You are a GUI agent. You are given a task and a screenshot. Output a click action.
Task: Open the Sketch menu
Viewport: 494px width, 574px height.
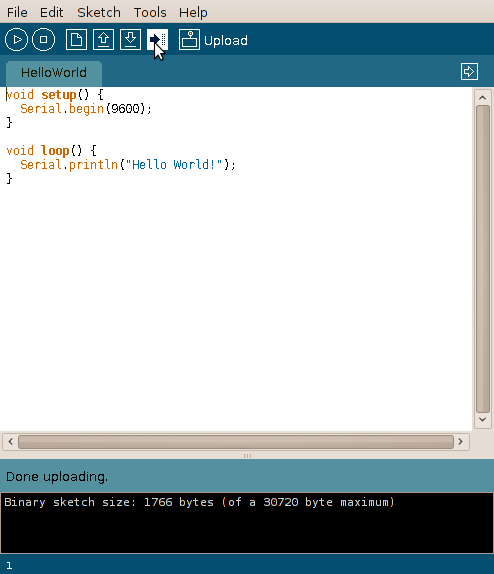(99, 12)
